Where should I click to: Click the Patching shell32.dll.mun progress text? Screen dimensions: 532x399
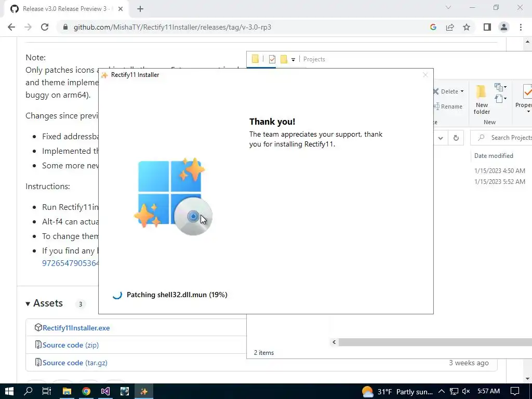click(x=177, y=295)
